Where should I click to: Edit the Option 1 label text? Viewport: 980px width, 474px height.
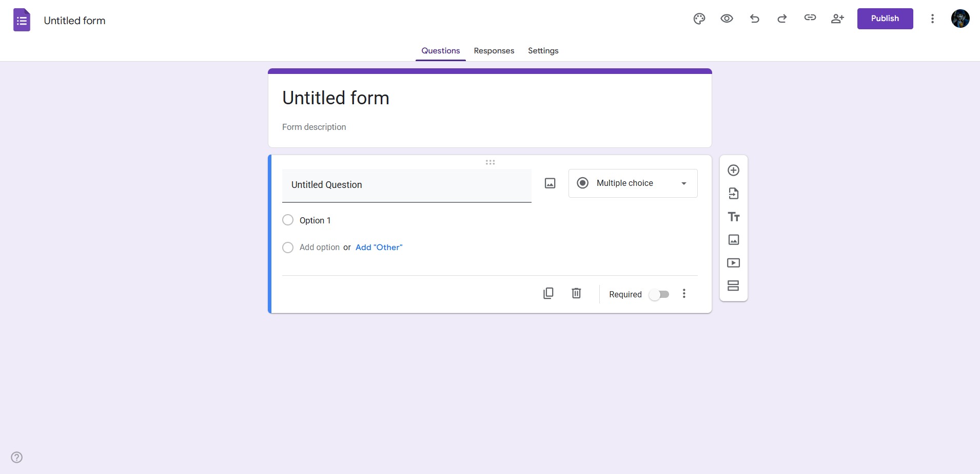click(x=315, y=220)
